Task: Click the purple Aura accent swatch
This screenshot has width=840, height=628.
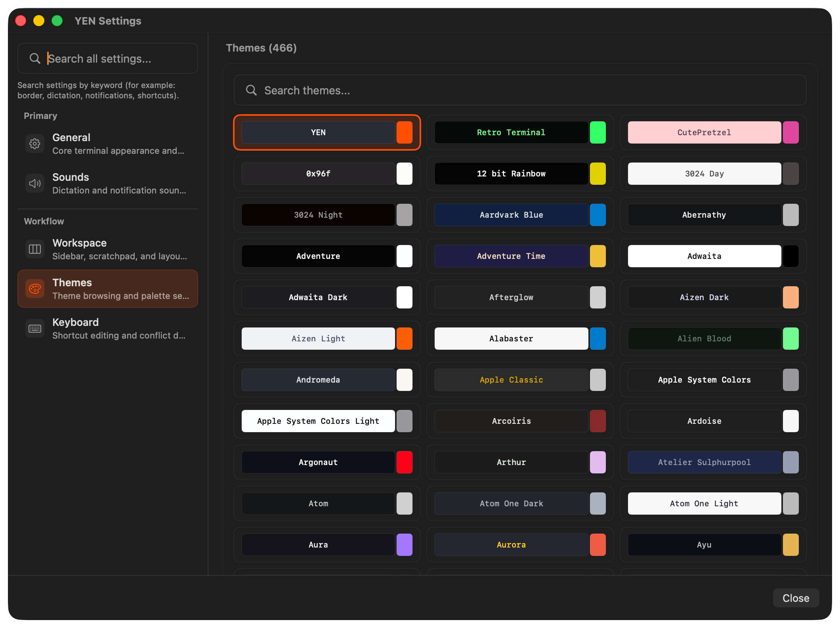Action: [x=404, y=545]
